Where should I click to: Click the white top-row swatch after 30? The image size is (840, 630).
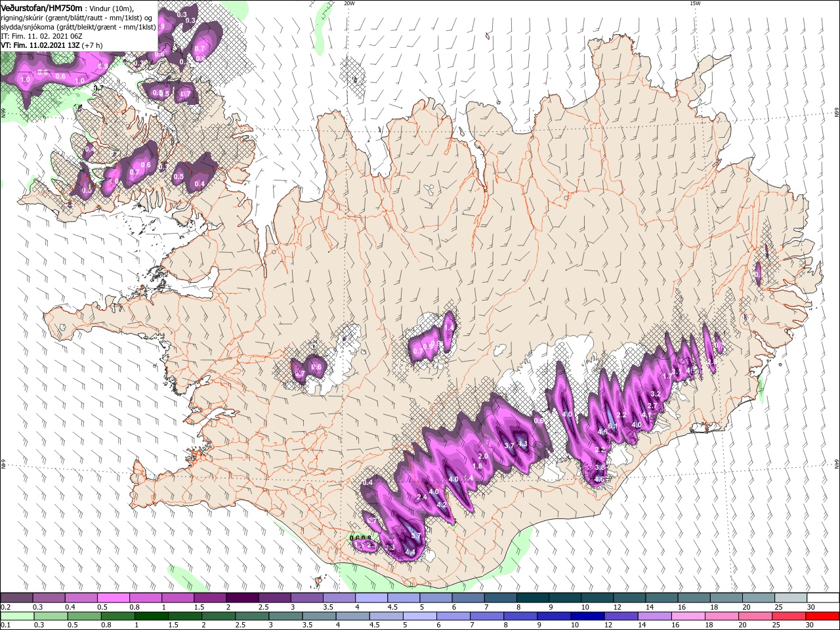(823, 598)
